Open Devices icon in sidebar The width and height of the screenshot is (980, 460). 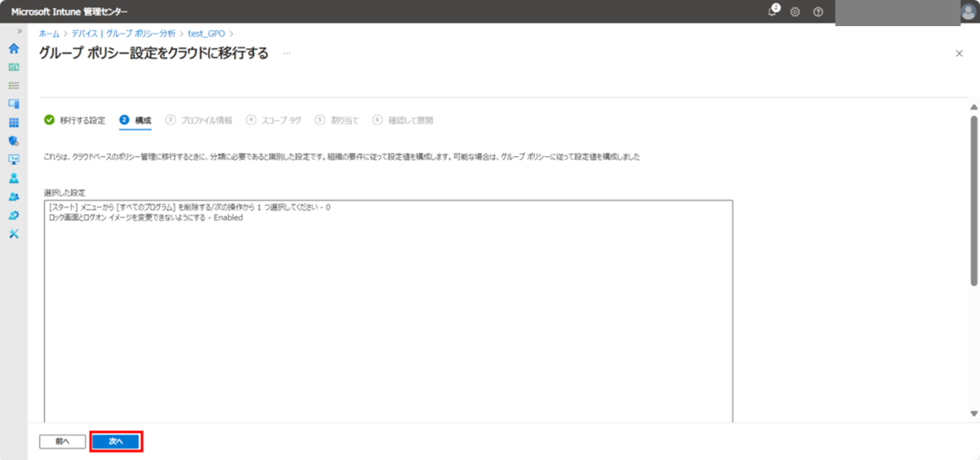13,104
